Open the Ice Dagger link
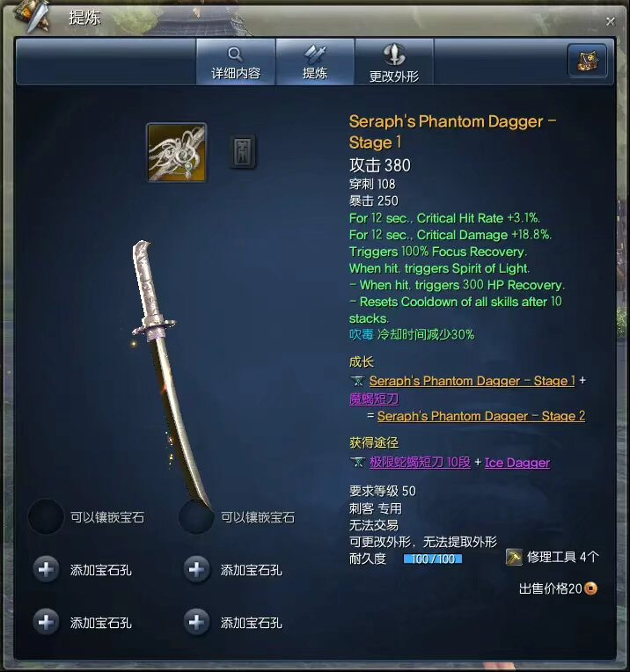 [x=517, y=463]
